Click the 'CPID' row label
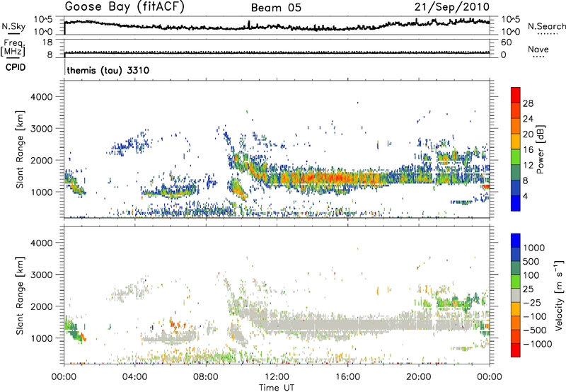 tap(16, 67)
